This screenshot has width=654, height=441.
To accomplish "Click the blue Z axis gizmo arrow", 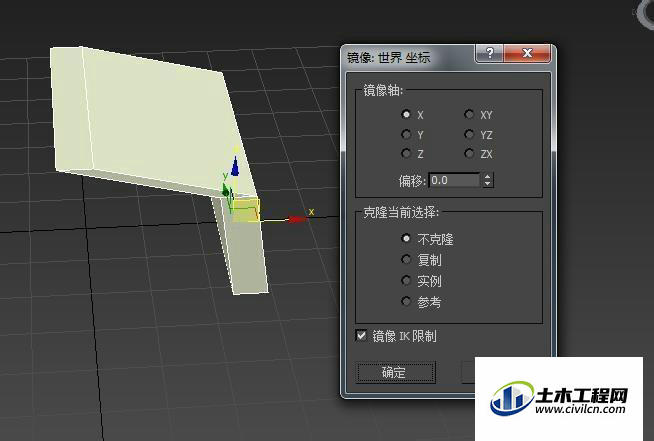I will pyautogui.click(x=235, y=166).
